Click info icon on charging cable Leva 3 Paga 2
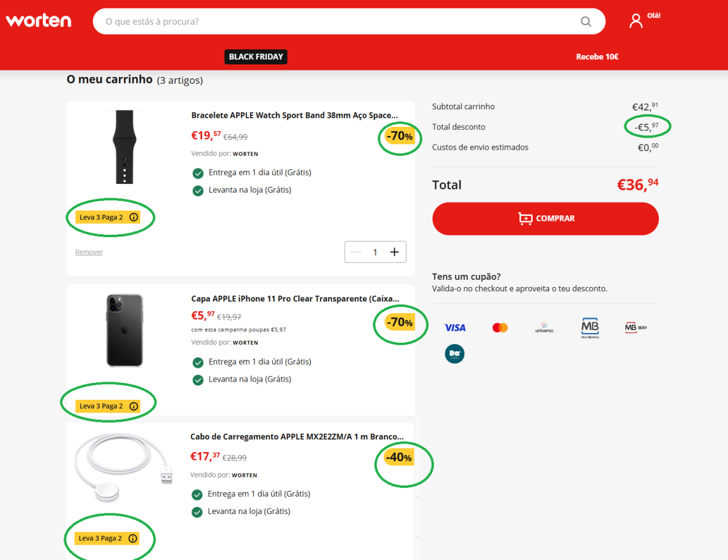This screenshot has height=560, width=728. [x=133, y=539]
